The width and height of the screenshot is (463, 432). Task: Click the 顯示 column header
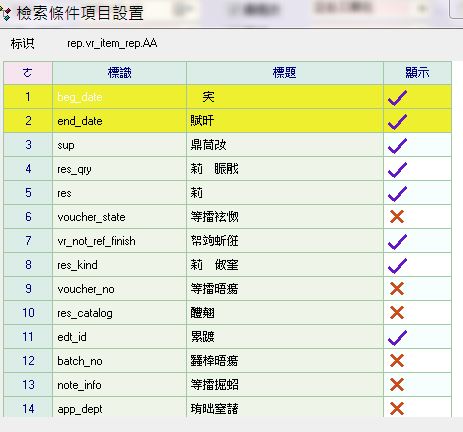click(417, 73)
